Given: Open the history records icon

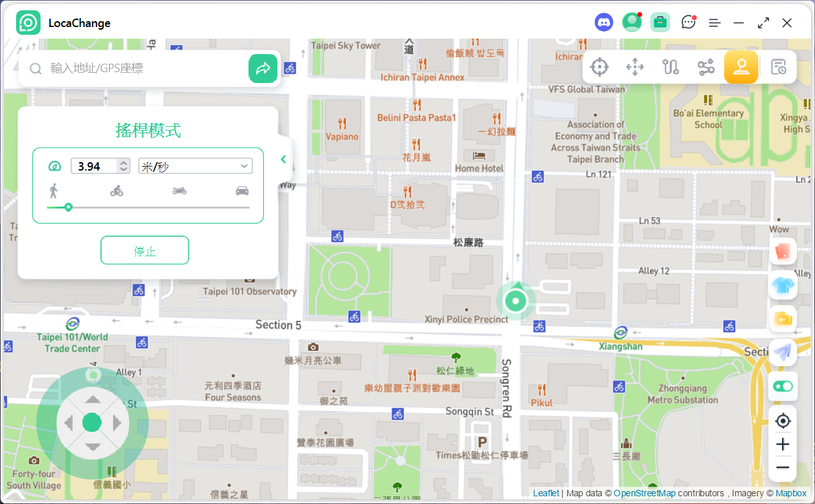Looking at the screenshot, I should [779, 67].
